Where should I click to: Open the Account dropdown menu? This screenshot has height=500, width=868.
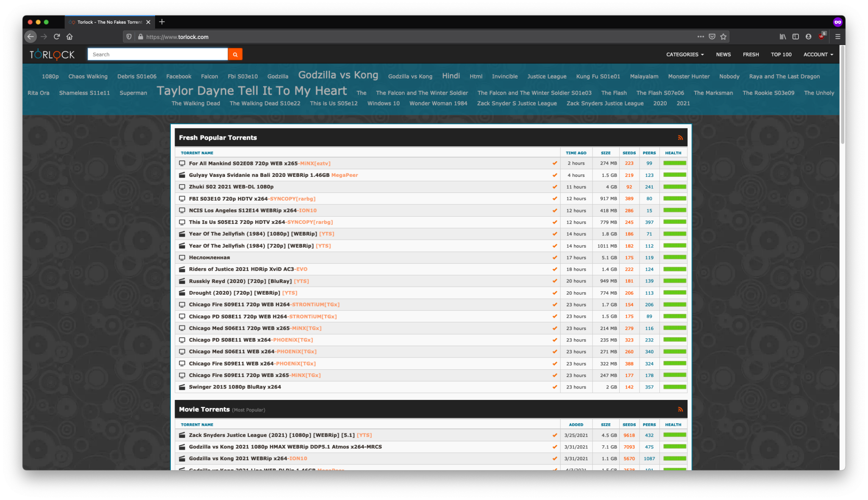pos(818,54)
